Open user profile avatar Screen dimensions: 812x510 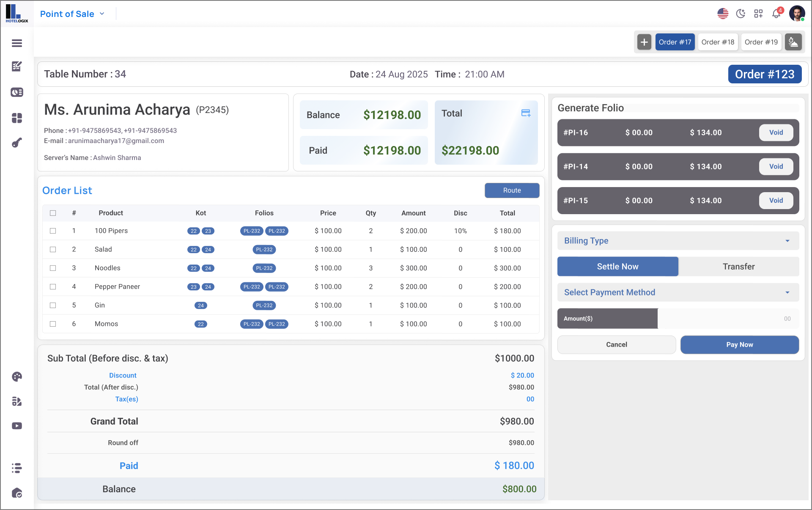(797, 14)
